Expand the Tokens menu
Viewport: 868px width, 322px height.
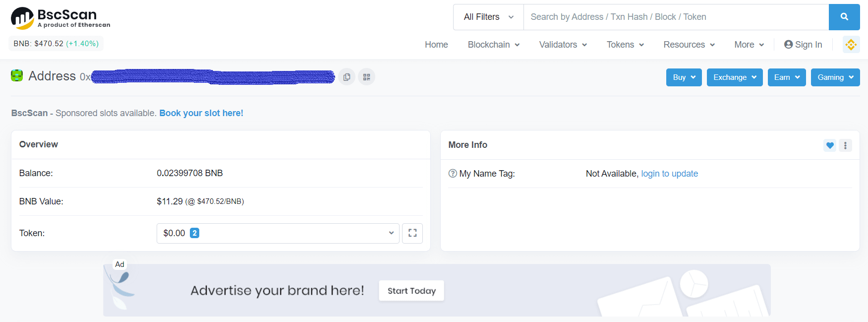[626, 45]
